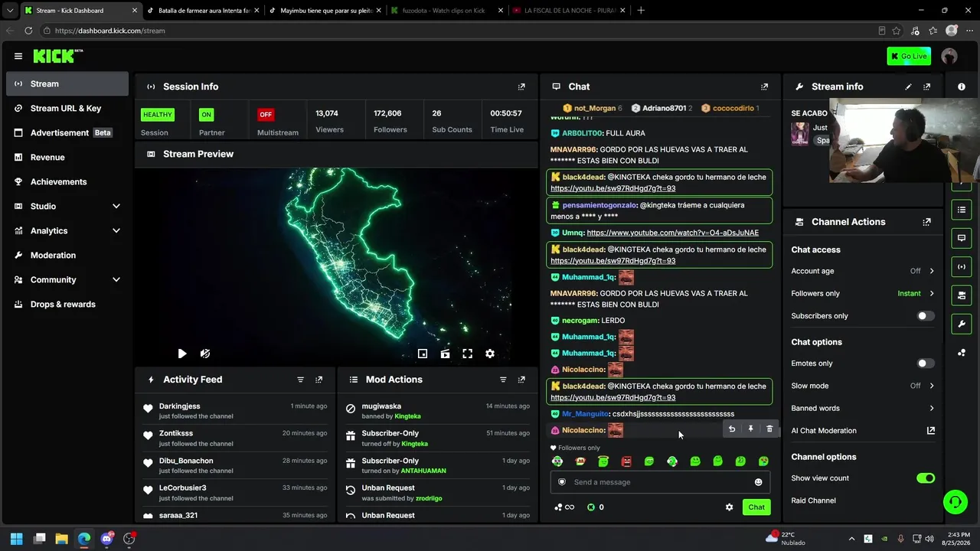Click Kingteka link under mugiwaska ban
Image resolution: width=980 pixels, height=551 pixels.
407,416
